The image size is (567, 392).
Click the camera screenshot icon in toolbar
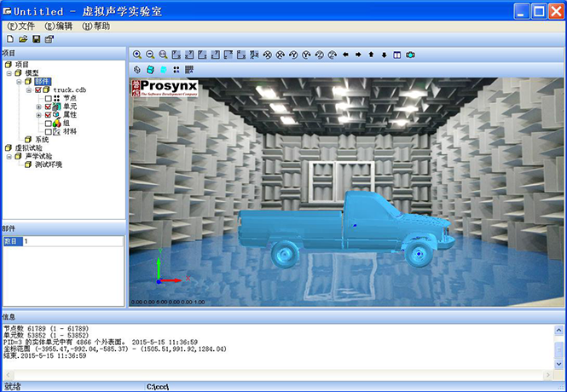coord(410,55)
